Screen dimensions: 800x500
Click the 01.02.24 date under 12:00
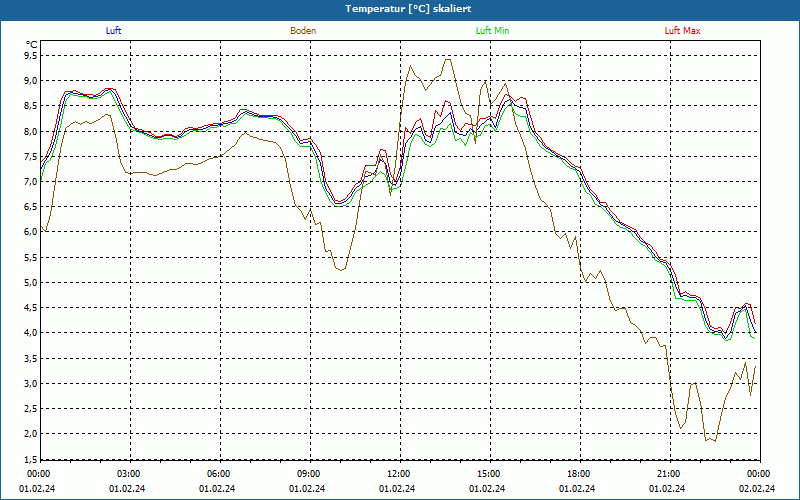[397, 488]
